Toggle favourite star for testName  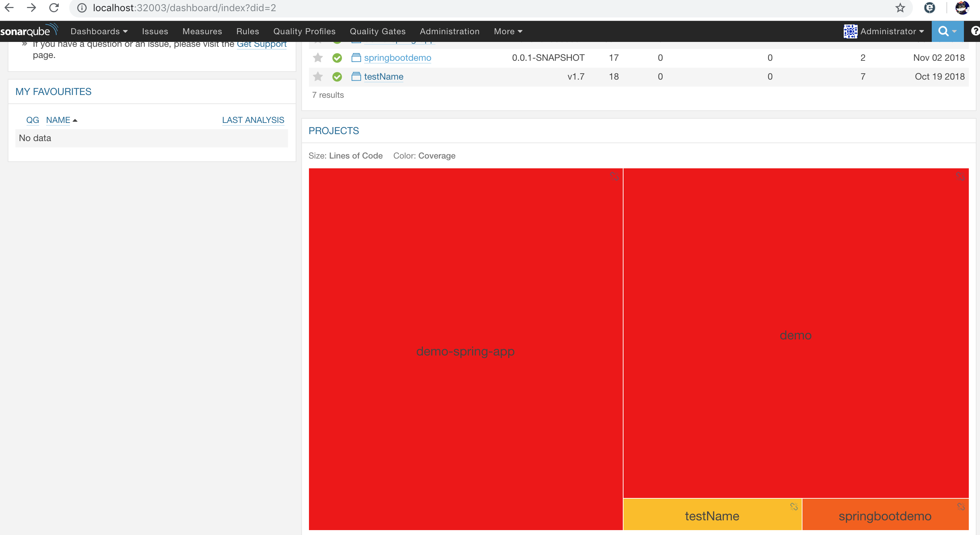click(x=318, y=76)
